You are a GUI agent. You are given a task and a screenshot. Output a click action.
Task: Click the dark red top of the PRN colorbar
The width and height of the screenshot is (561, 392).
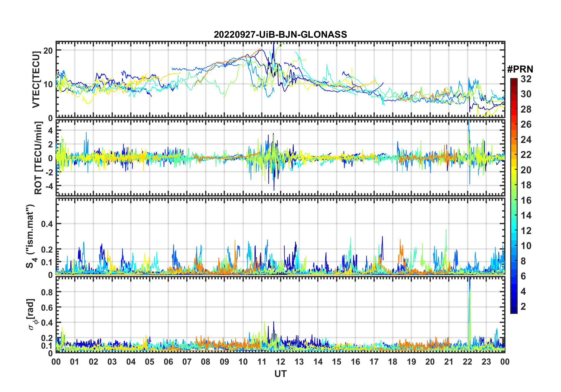514,80
